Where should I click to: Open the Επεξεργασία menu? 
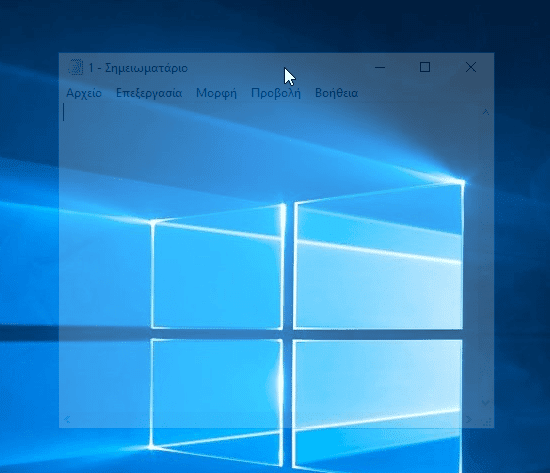point(149,93)
